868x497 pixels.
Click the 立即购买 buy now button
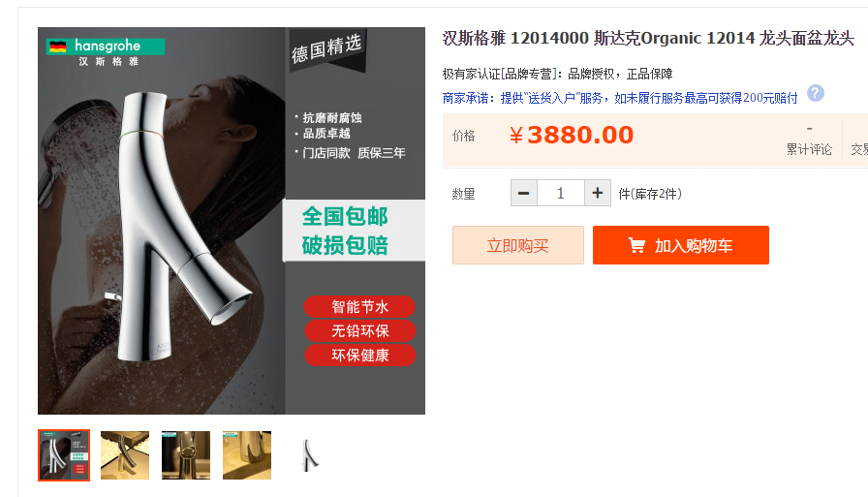point(517,245)
